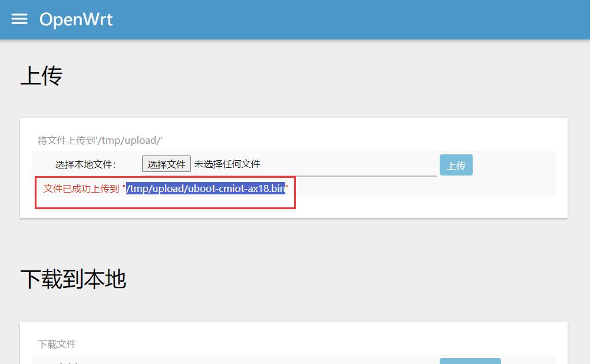Screen dimensions: 590x364
Task: Click inside the upload form panel
Action: [354, 130]
